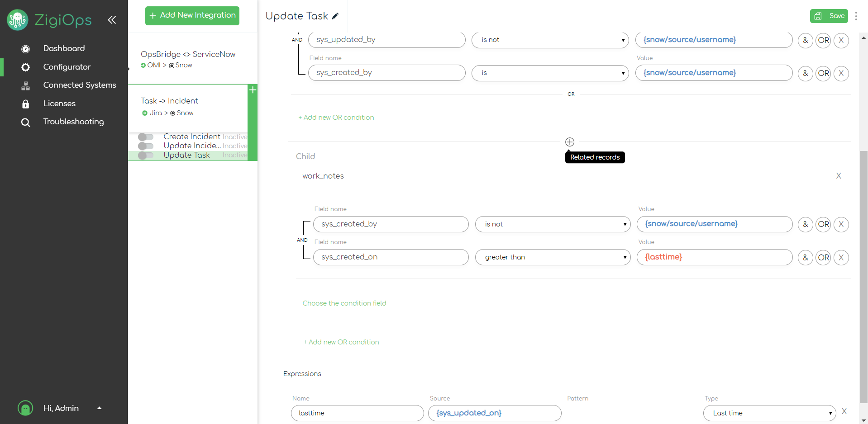The height and width of the screenshot is (424, 868).
Task: Collapse the sidebar with double-chevron icon
Action: click(112, 20)
